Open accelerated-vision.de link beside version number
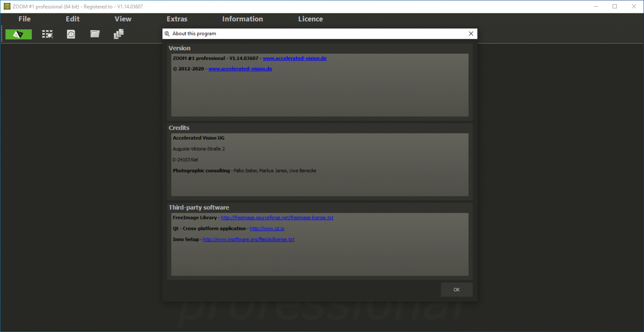Viewport: 644px width, 332px height. pos(295,58)
